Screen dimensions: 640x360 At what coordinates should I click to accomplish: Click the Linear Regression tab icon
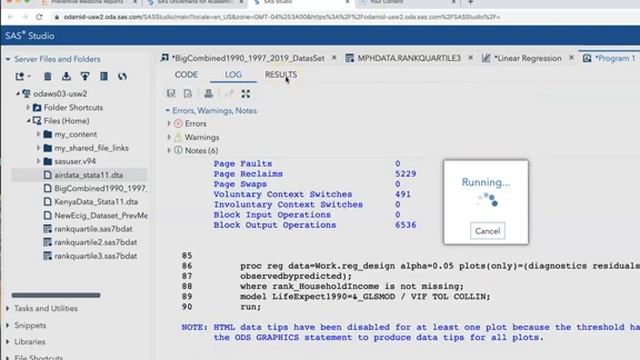tap(486, 58)
